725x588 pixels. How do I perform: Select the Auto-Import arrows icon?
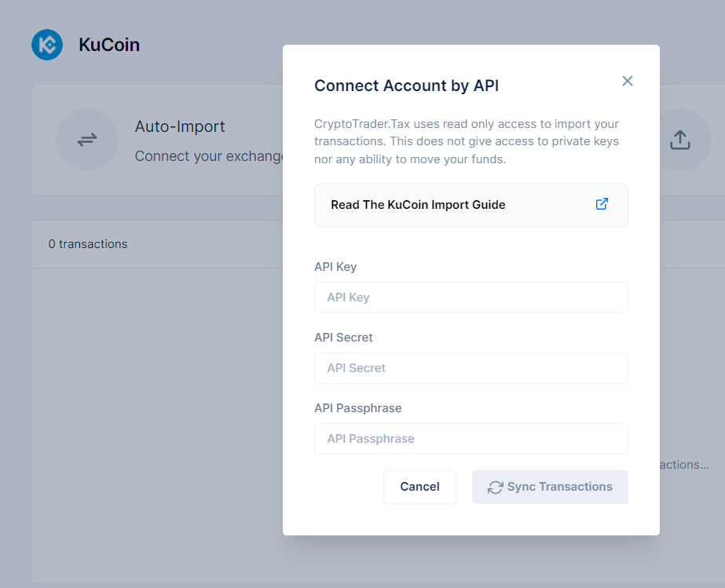pyautogui.click(x=87, y=140)
